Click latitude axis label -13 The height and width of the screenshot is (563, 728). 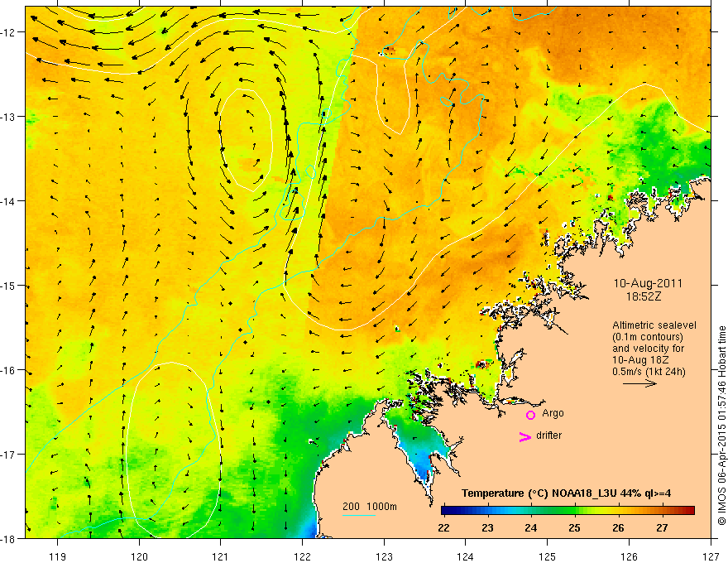8,117
